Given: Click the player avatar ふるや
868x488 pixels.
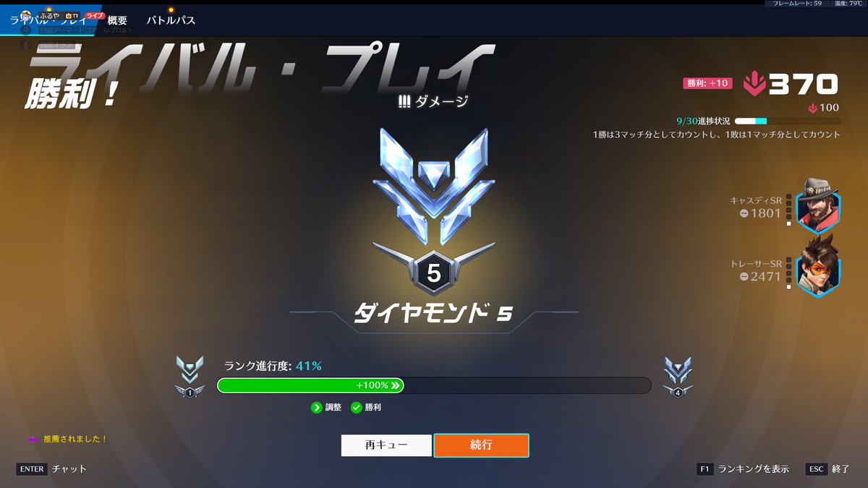Looking at the screenshot, I should 27,14.
